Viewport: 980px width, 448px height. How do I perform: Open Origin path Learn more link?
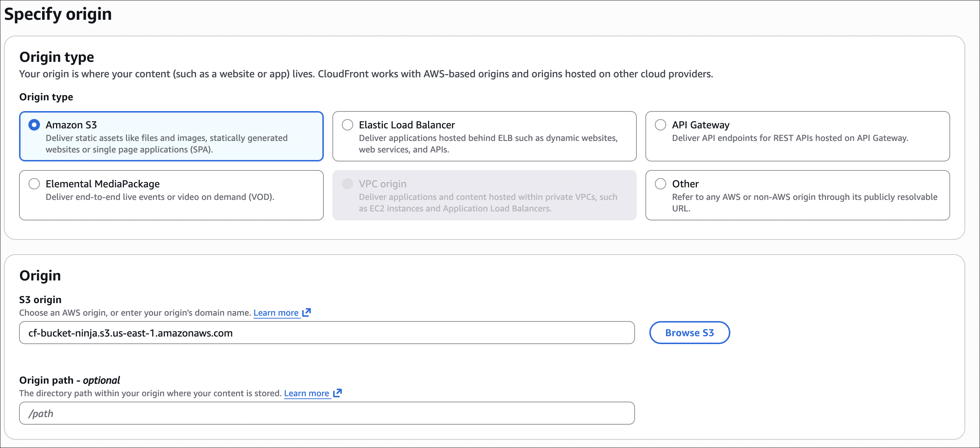coord(306,393)
